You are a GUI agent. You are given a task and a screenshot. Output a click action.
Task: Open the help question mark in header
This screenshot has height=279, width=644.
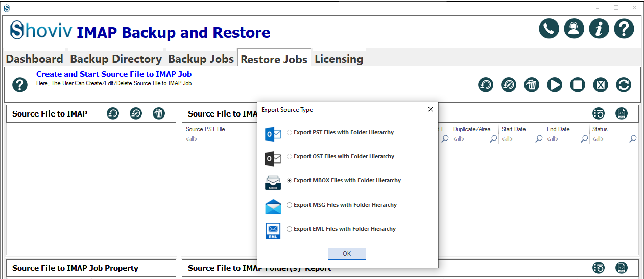(x=624, y=29)
